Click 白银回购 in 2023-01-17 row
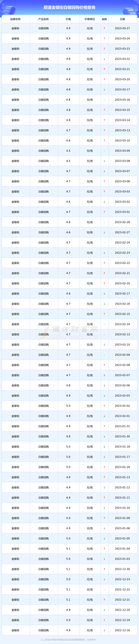 [x=44, y=457]
